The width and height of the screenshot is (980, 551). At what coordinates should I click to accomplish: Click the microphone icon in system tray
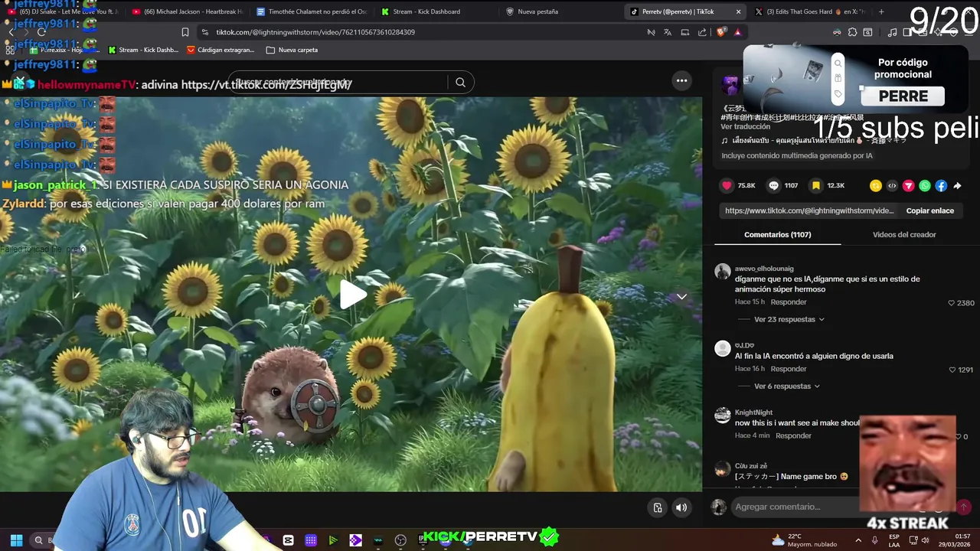[x=875, y=540]
